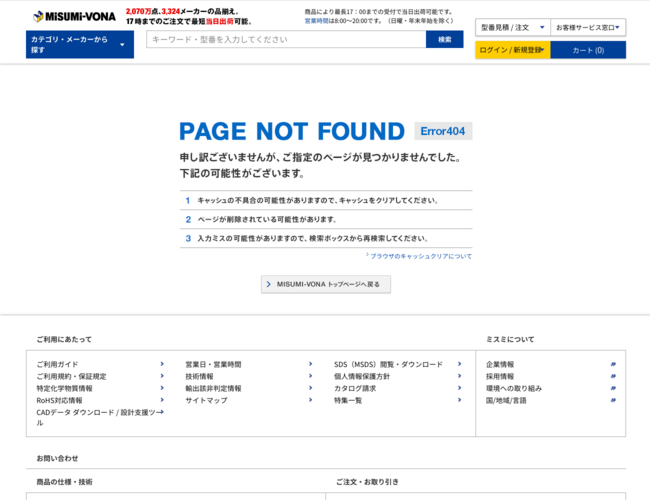The image size is (650, 500).
Task: Open 技術情報 footer link
Action: point(199,376)
